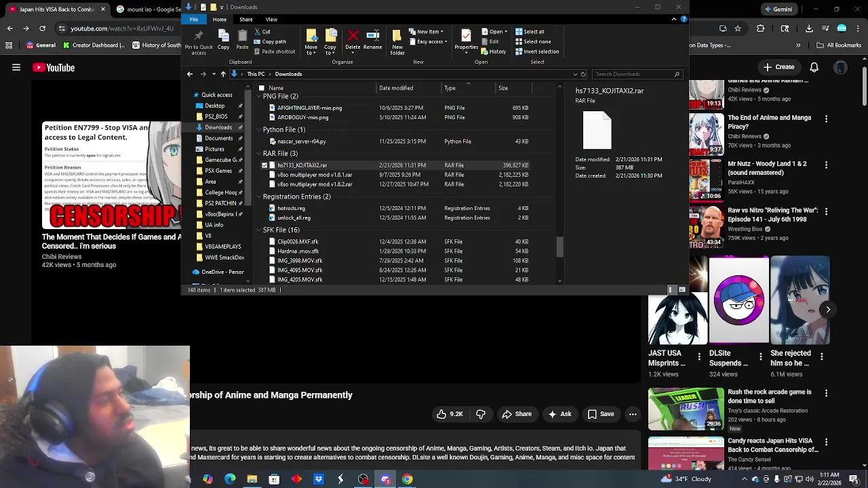Viewport: 868px width, 488px height.
Task: Open file History from the ribbon
Action: tap(494, 52)
